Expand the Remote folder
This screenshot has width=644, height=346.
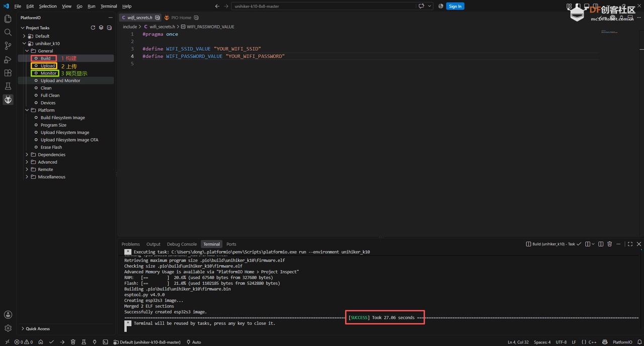[x=27, y=169]
